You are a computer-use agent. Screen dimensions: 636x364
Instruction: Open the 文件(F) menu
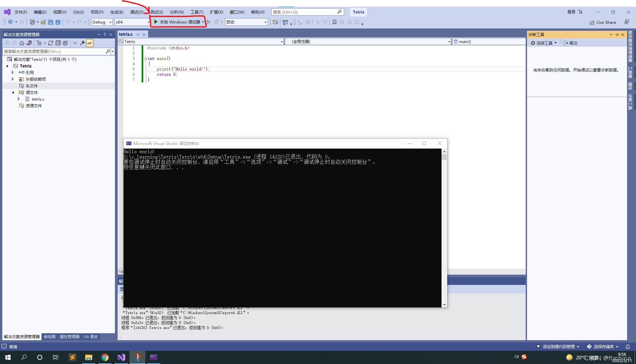click(x=21, y=12)
